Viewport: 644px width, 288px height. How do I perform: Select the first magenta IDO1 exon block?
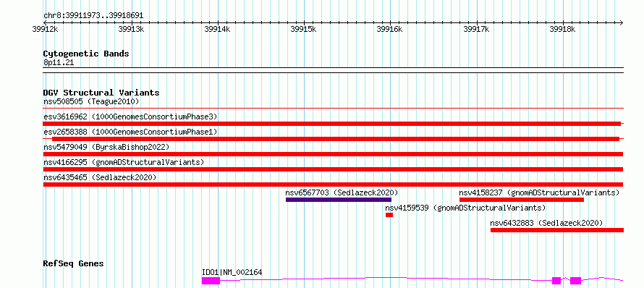(211, 281)
